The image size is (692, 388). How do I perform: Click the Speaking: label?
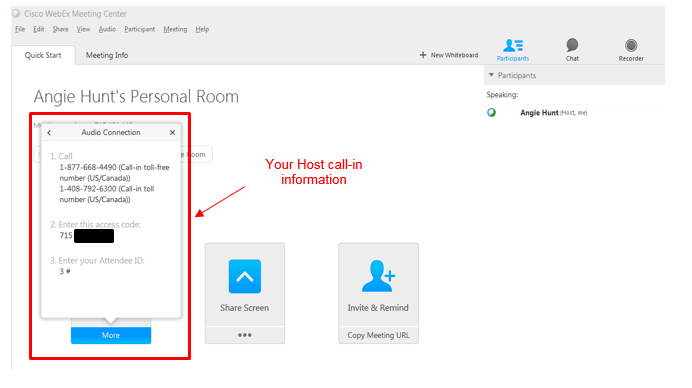coord(502,94)
